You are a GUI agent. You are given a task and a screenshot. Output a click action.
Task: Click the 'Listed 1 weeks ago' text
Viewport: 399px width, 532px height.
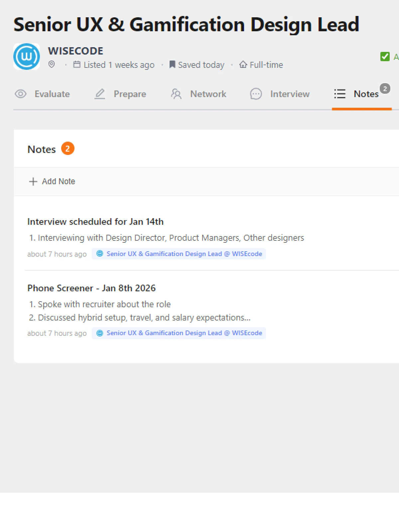[119, 65]
